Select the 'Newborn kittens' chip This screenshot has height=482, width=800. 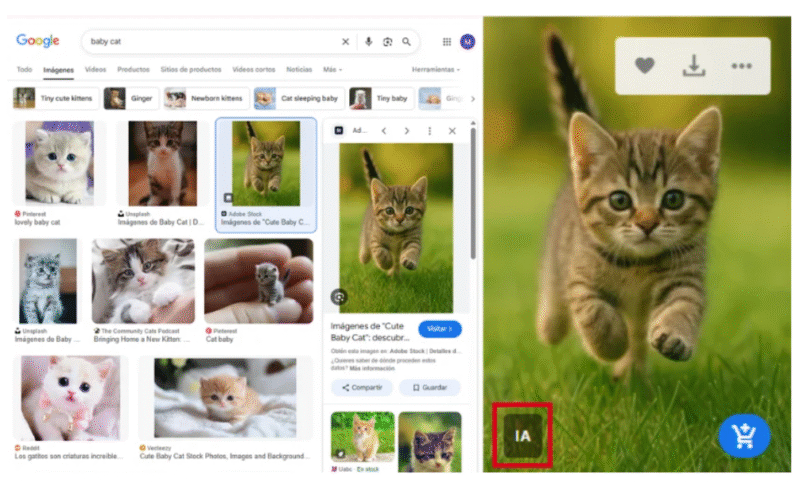[x=206, y=98]
